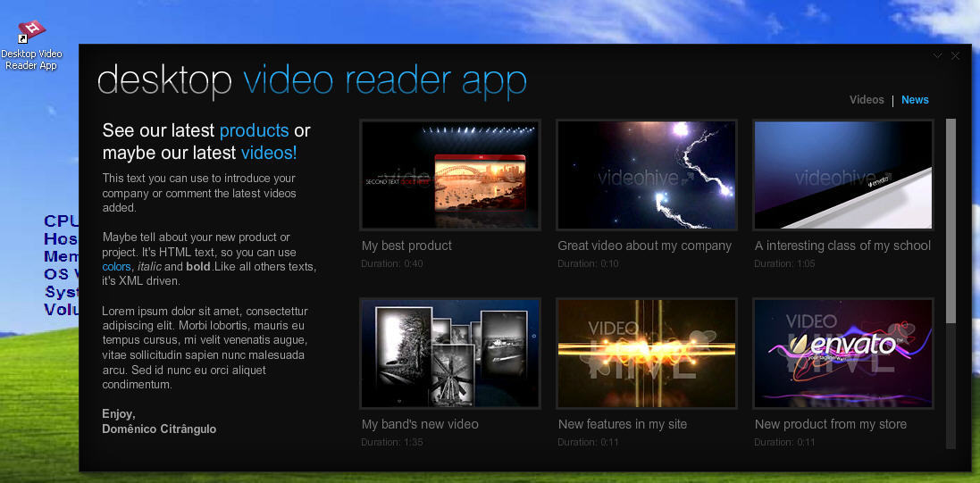Open the 'A interesting class of my school' thumbnail
980x483 pixels.
pos(843,175)
